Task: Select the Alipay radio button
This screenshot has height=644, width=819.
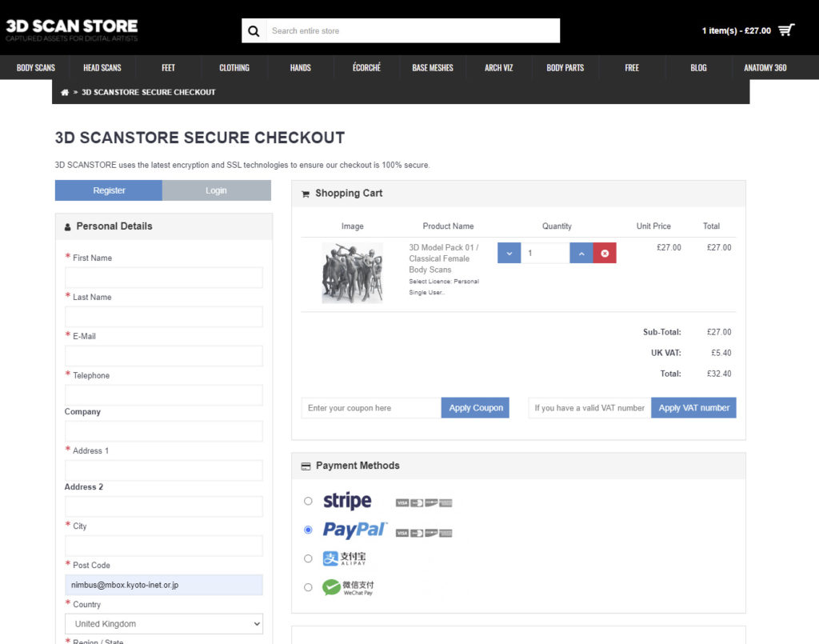Action: tap(309, 558)
